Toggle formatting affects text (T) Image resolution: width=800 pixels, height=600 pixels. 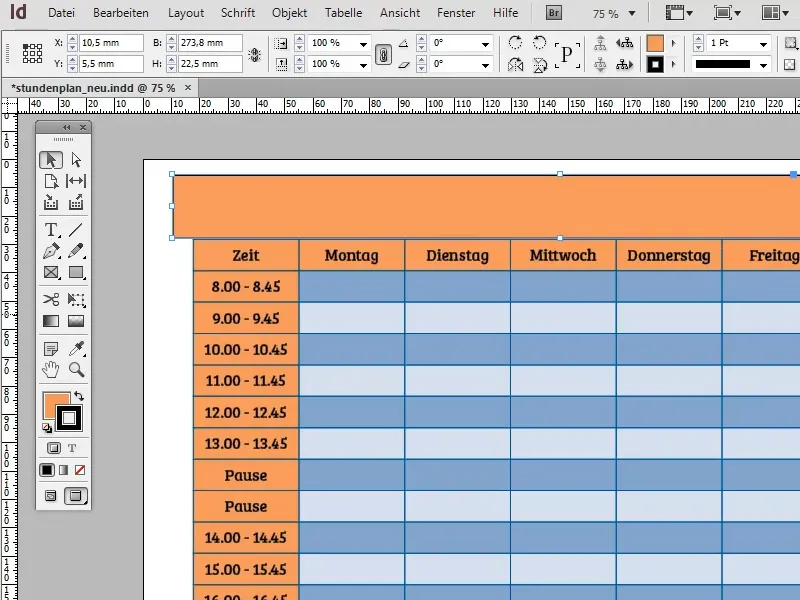72,448
